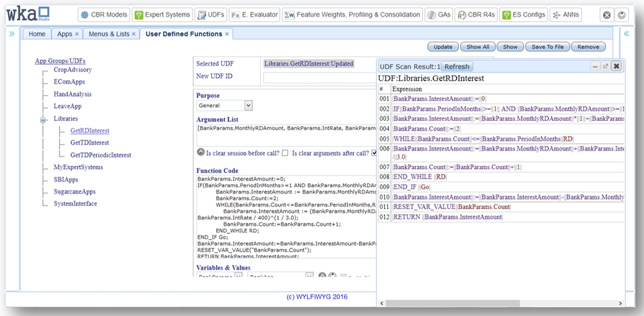Viewport: 644px width, 316px height.
Task: Open the CBR Models toolbar item
Action: click(104, 15)
